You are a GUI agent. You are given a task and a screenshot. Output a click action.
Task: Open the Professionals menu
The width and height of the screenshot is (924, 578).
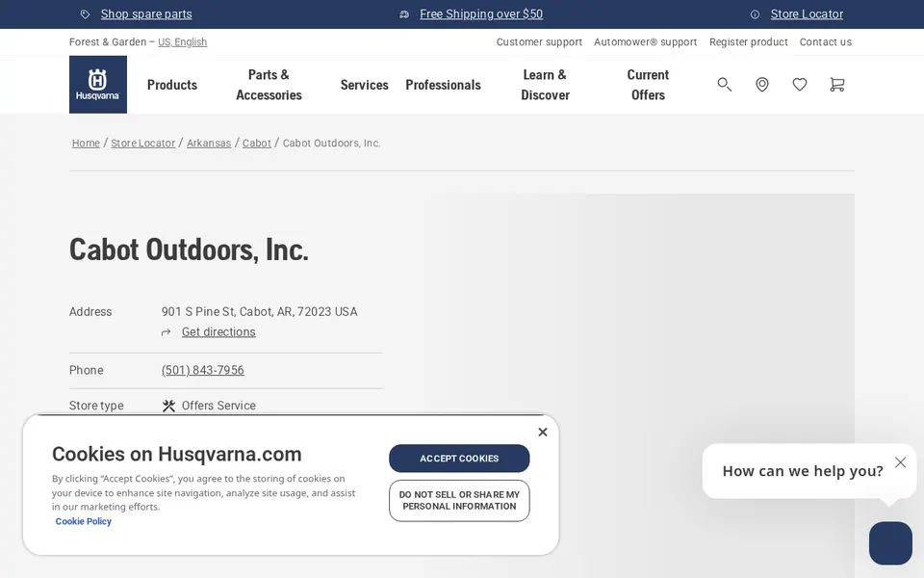point(443,85)
